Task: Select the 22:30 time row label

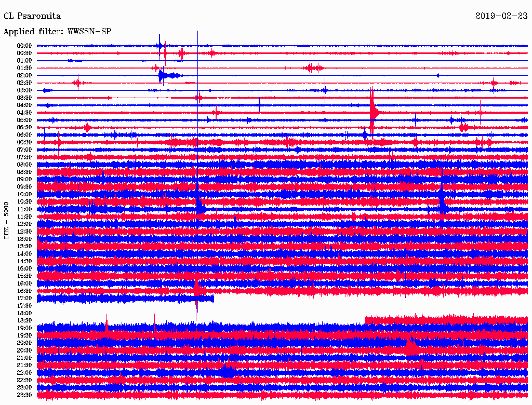Action: [24, 380]
